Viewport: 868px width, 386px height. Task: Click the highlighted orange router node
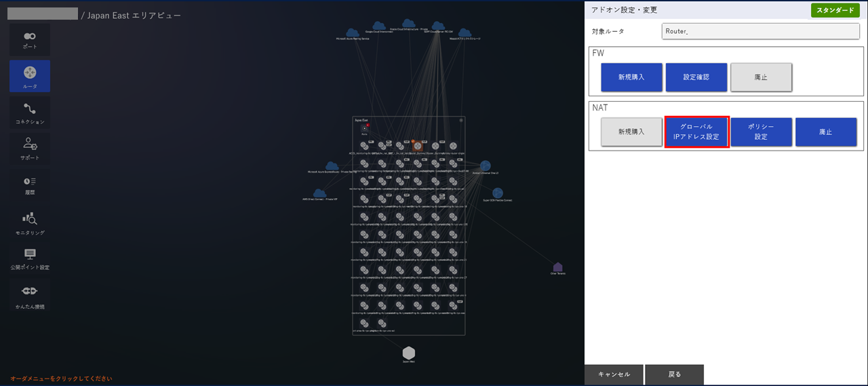point(418,145)
